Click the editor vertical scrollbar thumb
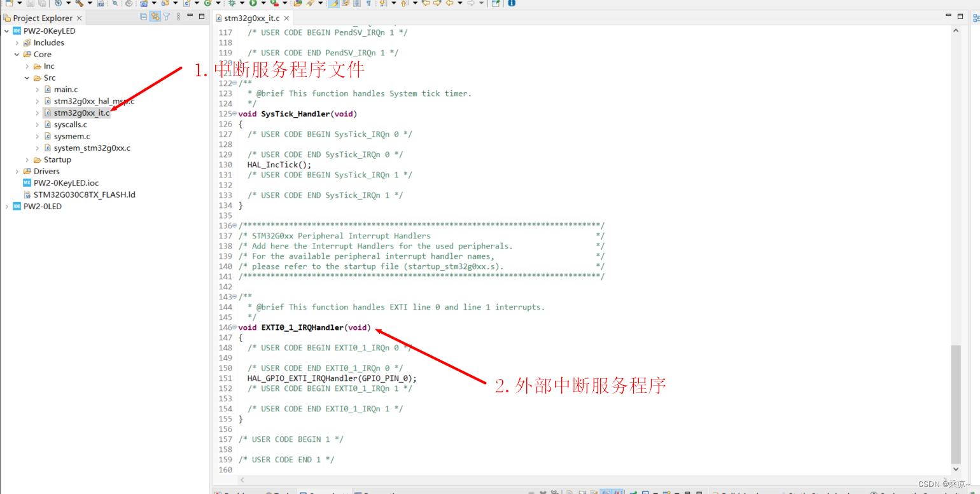The image size is (980, 494). [x=955, y=404]
